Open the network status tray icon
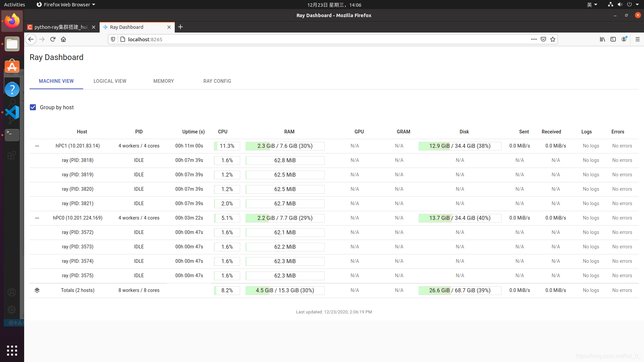Image resolution: width=644 pixels, height=362 pixels. pos(610,5)
